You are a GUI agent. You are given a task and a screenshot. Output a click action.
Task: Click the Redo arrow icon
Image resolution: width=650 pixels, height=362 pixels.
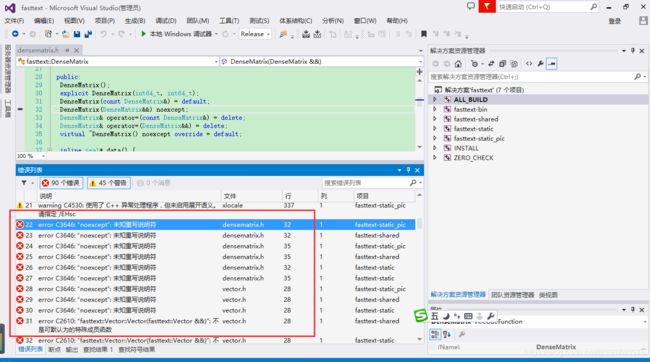(121, 34)
